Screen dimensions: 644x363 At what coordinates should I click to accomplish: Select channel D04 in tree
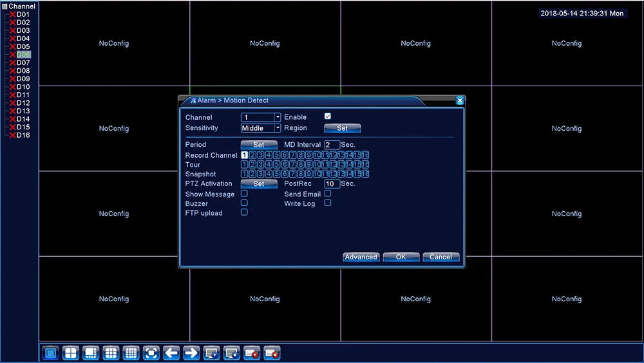(23, 39)
